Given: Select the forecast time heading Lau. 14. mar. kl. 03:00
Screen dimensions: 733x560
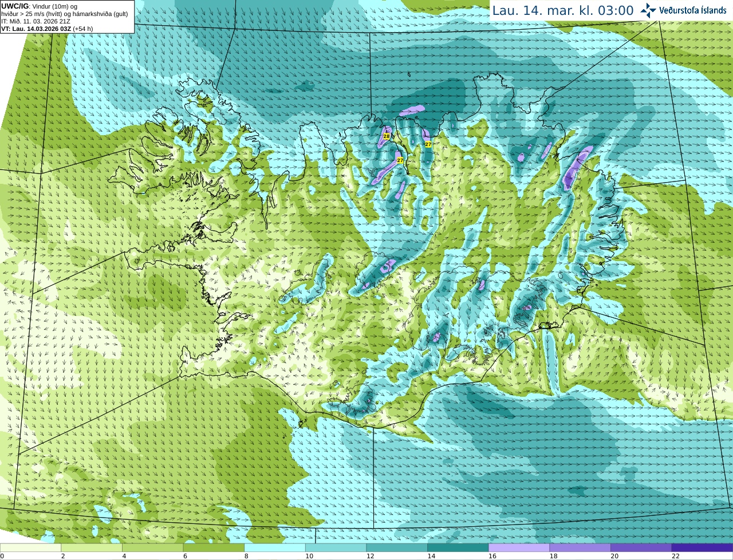Looking at the screenshot, I should [563, 10].
